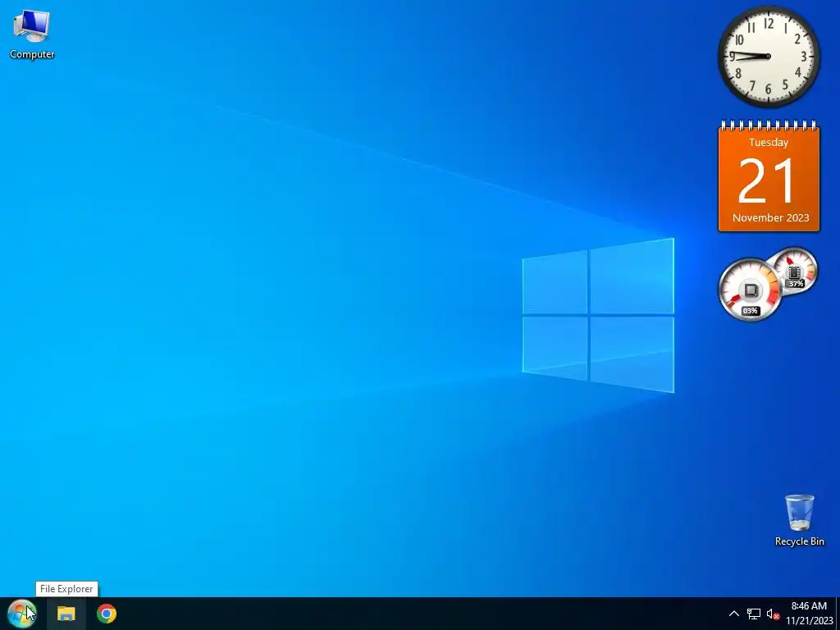Click the analog clock gadget
Screen dimensions: 840x630
point(769,57)
